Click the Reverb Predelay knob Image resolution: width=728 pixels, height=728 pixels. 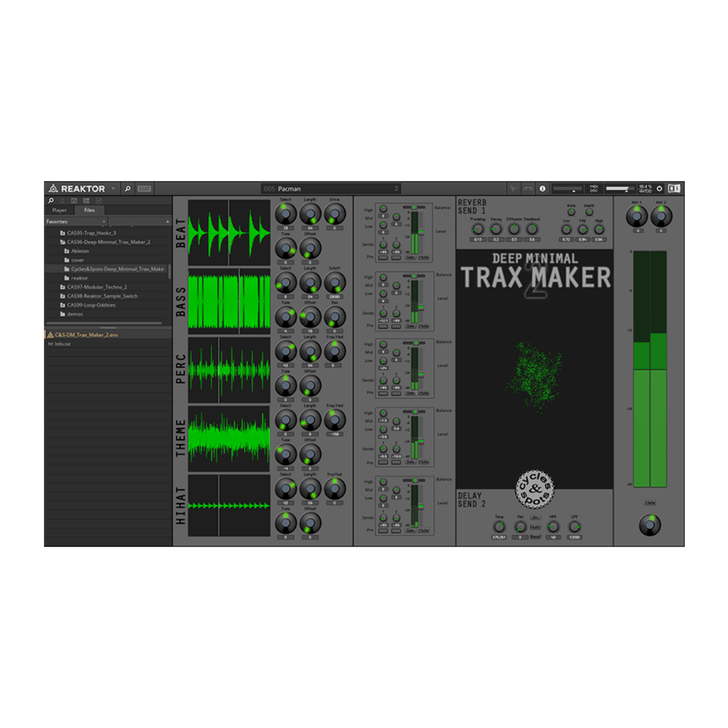tap(478, 229)
